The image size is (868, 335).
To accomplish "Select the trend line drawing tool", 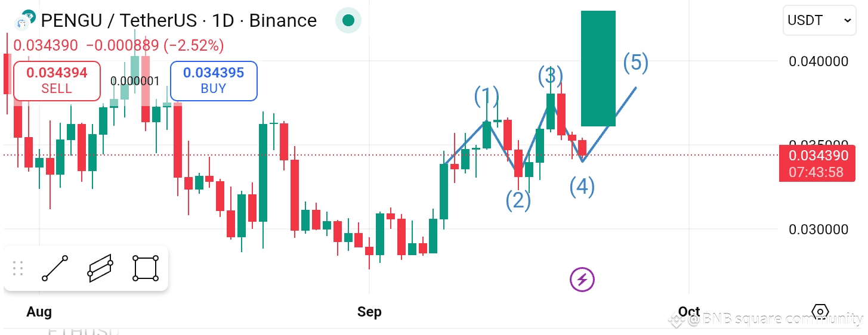I will pyautogui.click(x=55, y=269).
